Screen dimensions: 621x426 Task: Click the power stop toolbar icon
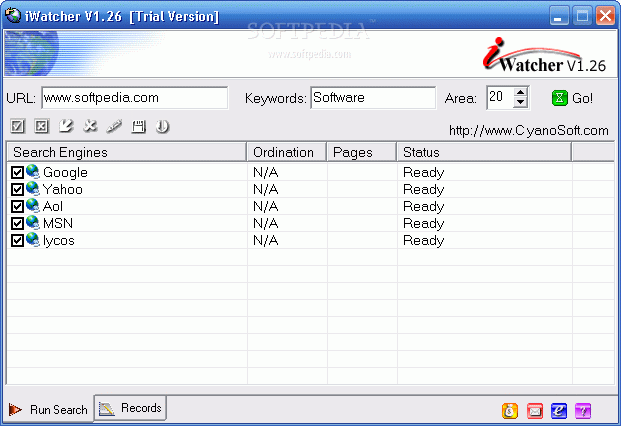click(162, 127)
